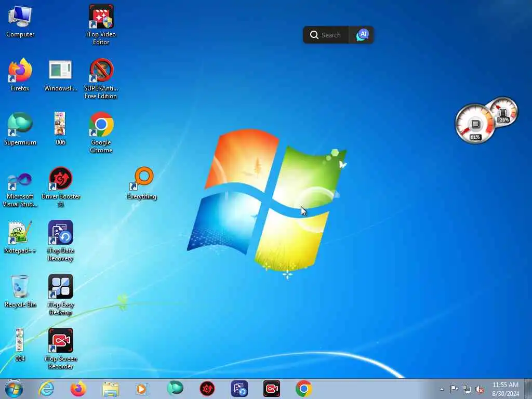
Task: Launch Google Chrome from the taskbar
Action: click(x=303, y=389)
